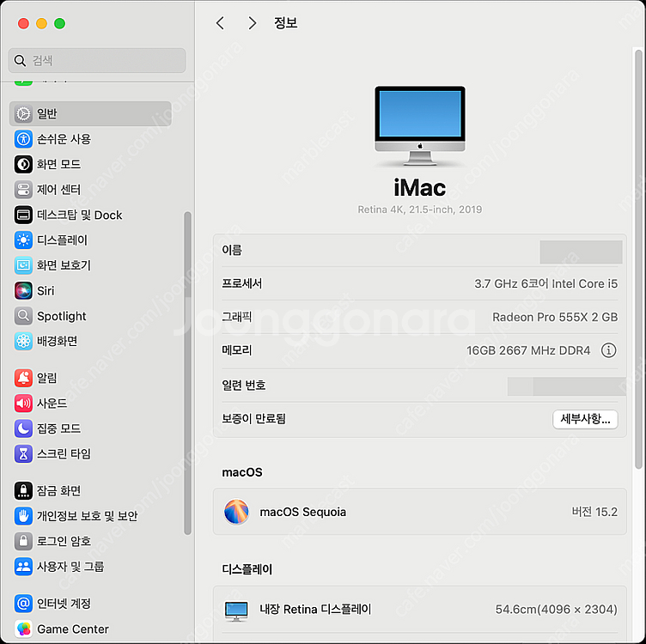Click the search magnifier icon
646x644 pixels.
click(20, 60)
